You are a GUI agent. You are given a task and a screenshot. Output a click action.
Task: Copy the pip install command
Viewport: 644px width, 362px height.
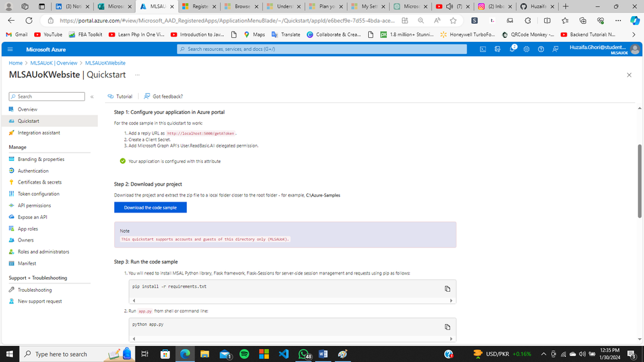[x=447, y=289]
